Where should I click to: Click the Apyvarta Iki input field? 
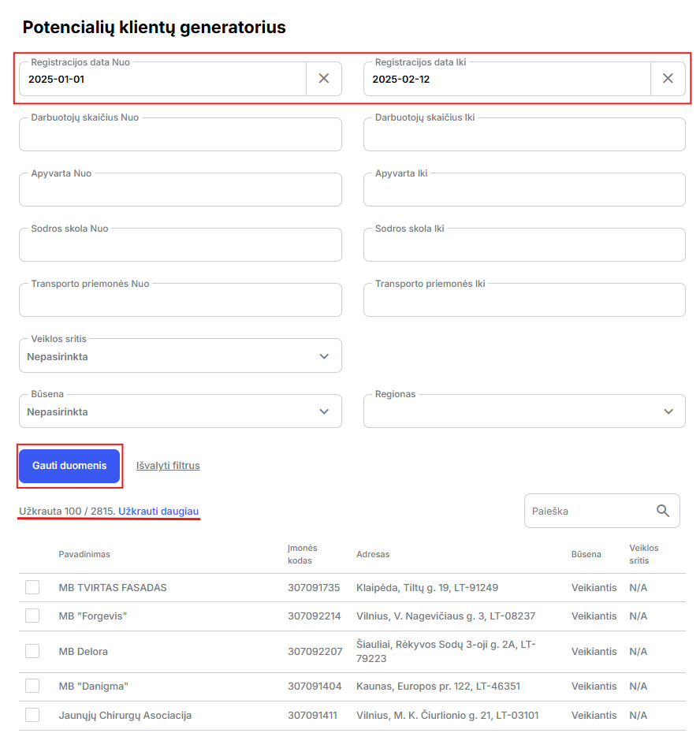pyautogui.click(x=524, y=190)
